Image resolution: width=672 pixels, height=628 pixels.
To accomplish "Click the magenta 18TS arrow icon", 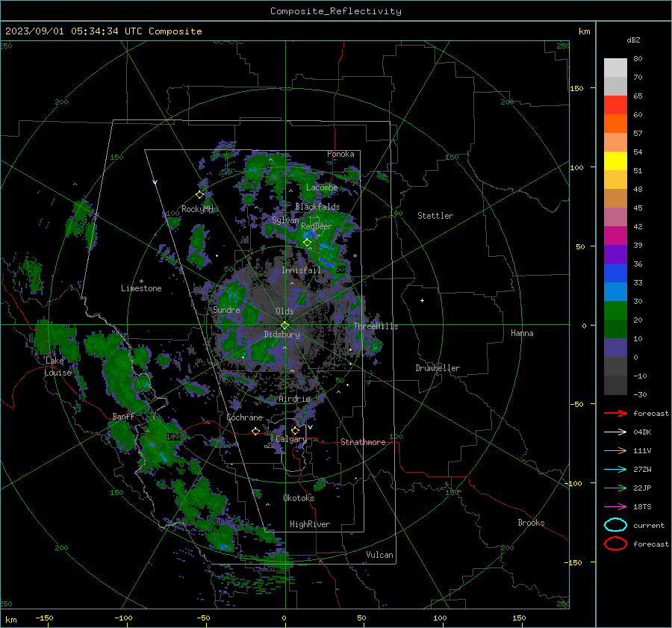I will (x=615, y=507).
